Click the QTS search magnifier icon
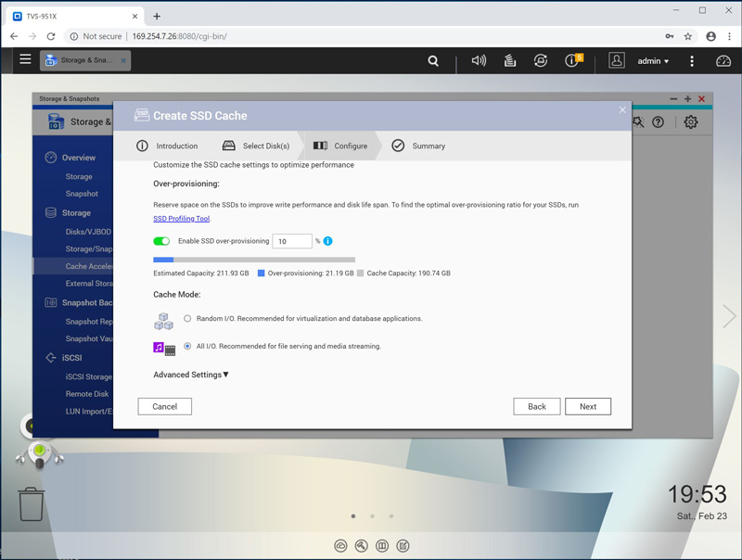Viewport: 742px width, 560px height. 433,60
